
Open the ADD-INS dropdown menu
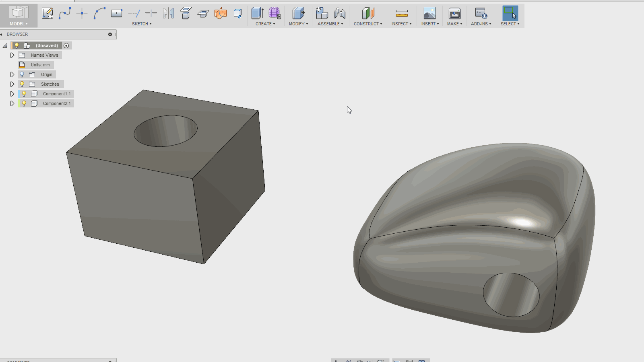[481, 24]
